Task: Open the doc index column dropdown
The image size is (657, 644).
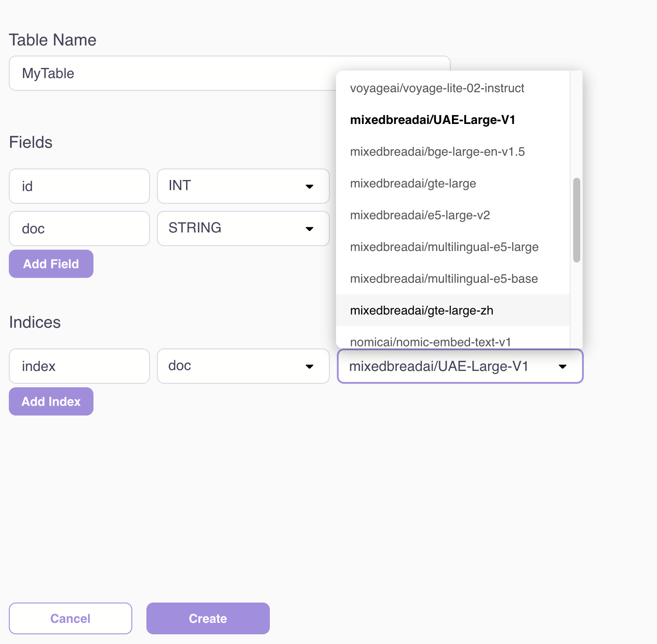Action: pos(243,366)
